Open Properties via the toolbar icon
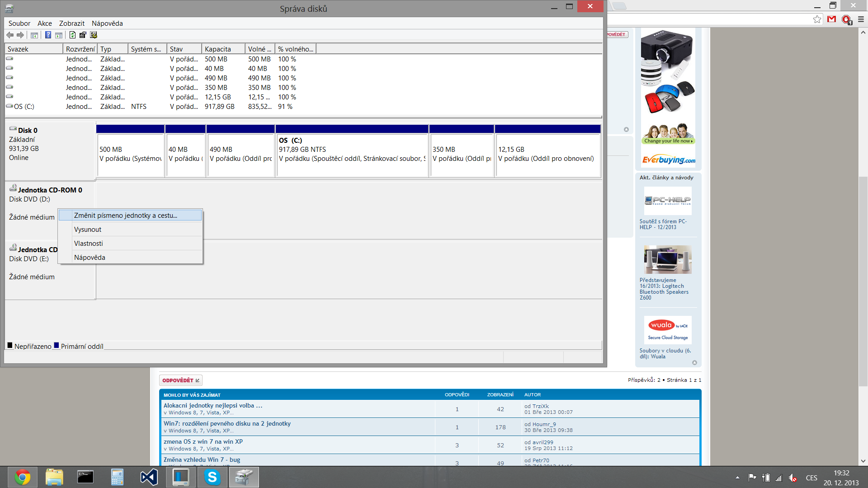The height and width of the screenshot is (488, 868). [83, 35]
